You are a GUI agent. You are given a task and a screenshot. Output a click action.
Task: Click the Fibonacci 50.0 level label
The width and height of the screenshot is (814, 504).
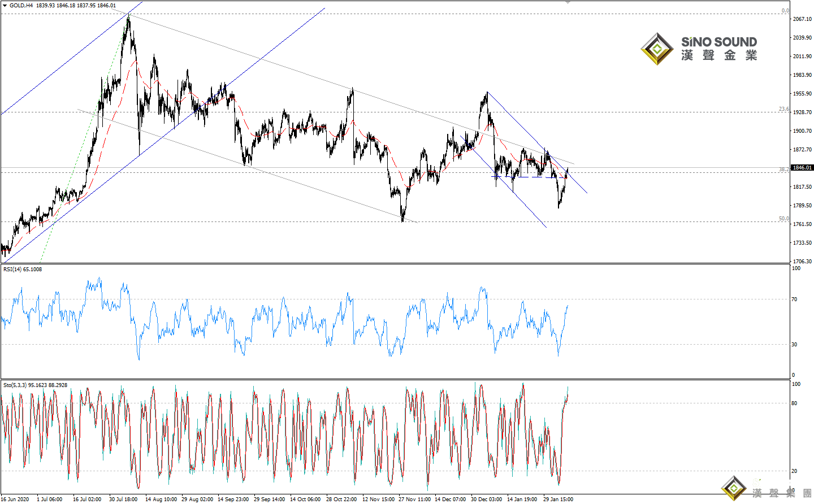[783, 219]
